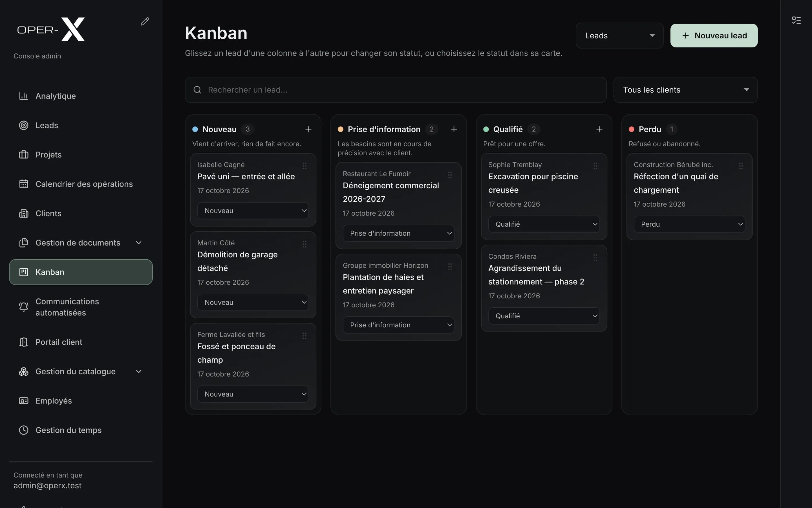This screenshot has width=812, height=508.
Task: Open the Leads board type dropdown
Action: pos(619,36)
